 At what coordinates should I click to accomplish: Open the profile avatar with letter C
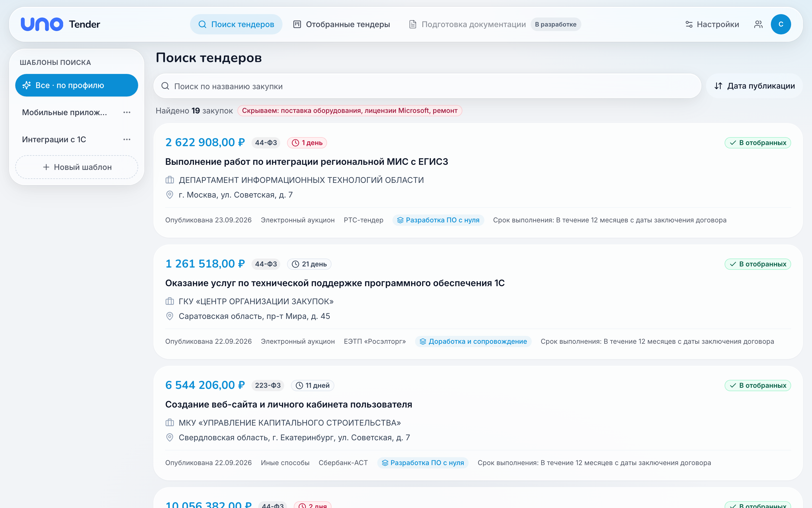(781, 24)
